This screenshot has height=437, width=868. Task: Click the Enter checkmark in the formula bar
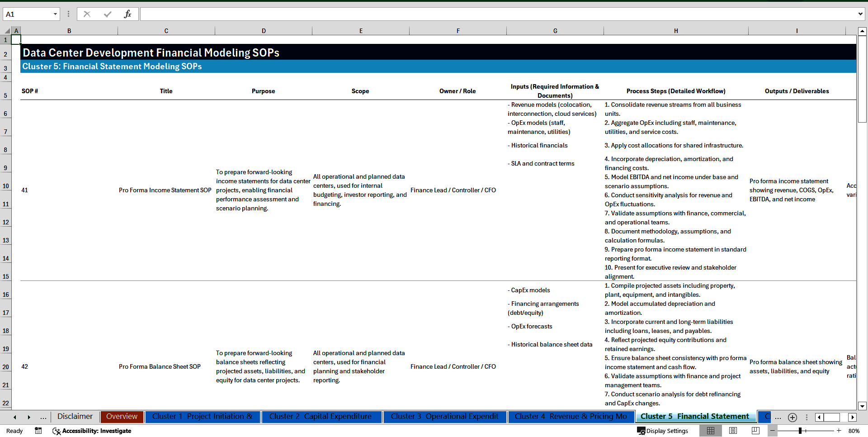tap(107, 14)
